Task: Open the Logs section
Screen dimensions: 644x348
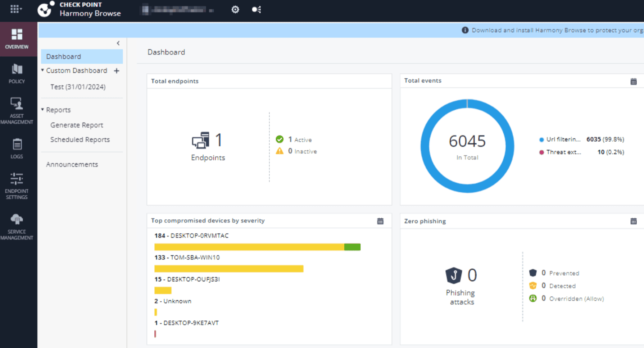Action: pyautogui.click(x=17, y=148)
